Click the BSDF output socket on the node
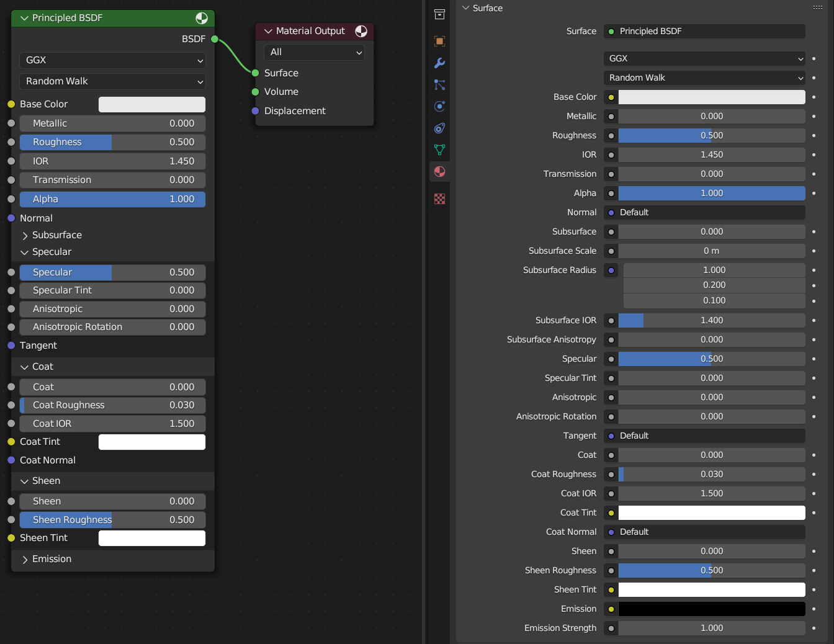 [215, 39]
